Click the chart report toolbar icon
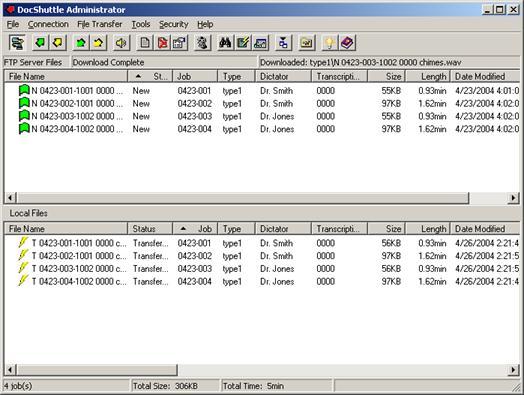This screenshot has width=524, height=395. click(x=260, y=43)
